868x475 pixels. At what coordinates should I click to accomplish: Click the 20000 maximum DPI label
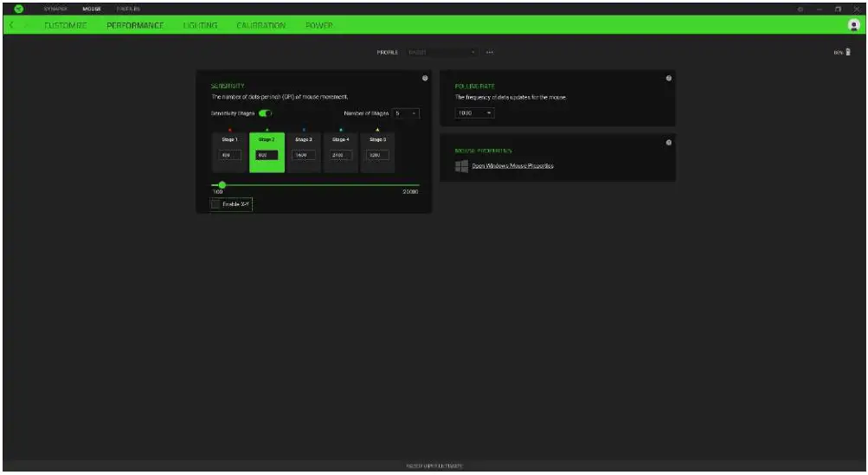pos(410,191)
